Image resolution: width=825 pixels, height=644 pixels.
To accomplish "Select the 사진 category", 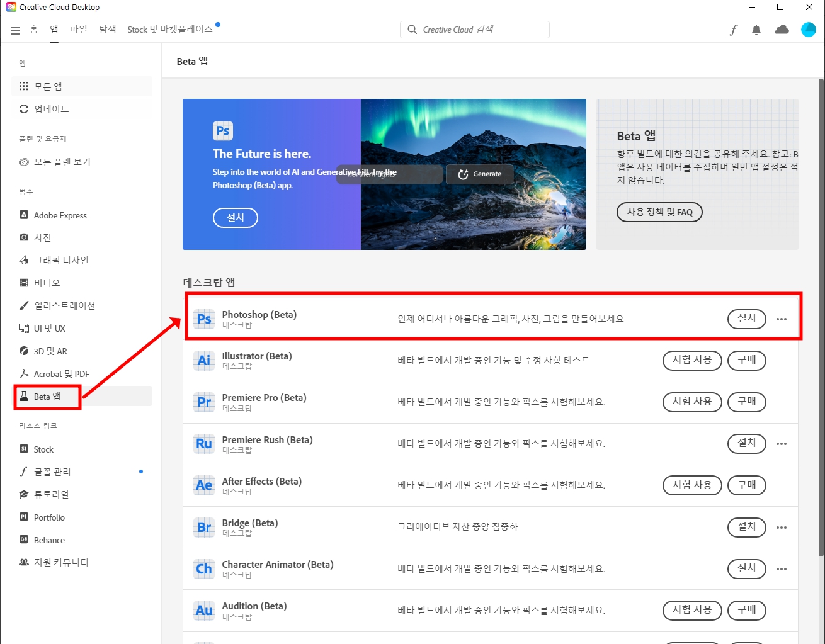I will tap(82, 237).
